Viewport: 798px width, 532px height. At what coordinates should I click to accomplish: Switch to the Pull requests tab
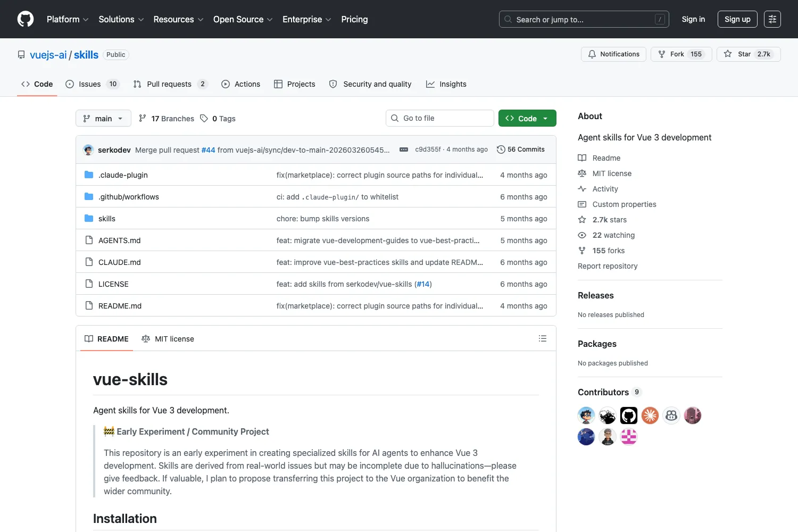click(170, 84)
